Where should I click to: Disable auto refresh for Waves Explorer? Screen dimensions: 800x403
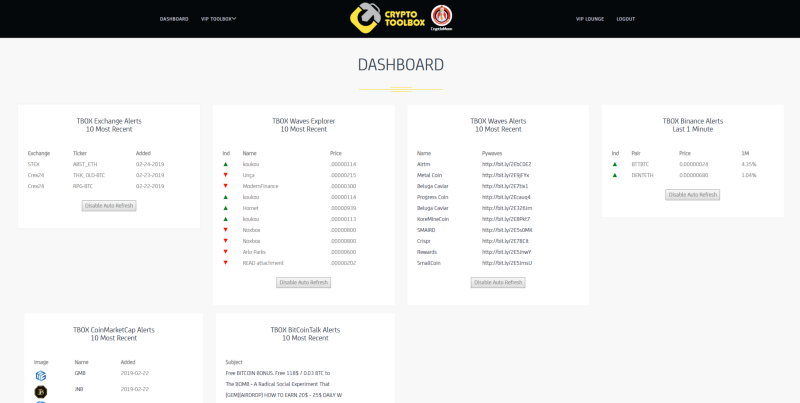(304, 282)
